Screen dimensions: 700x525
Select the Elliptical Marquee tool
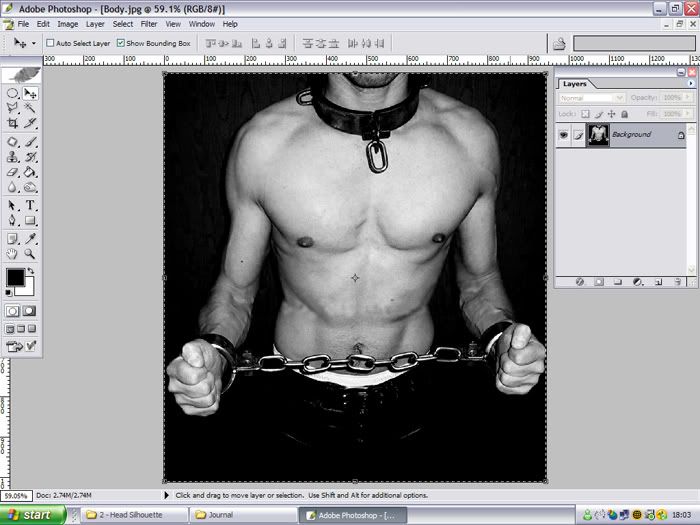click(12, 93)
